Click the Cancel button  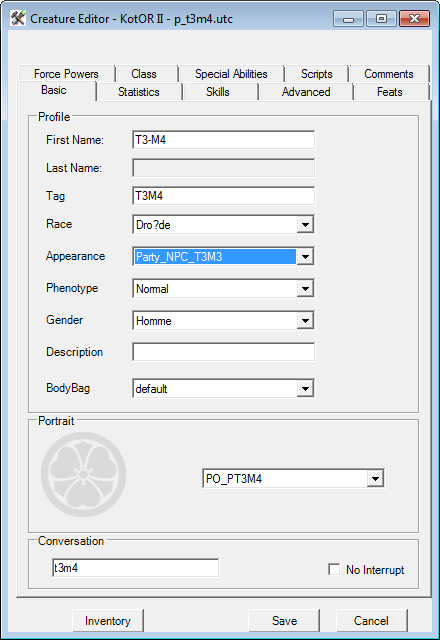[371, 621]
